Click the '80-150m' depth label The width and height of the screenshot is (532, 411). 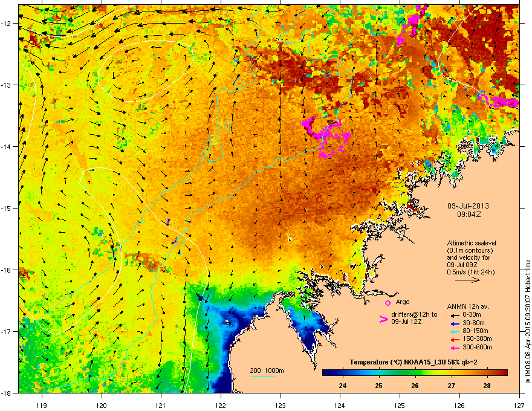[475, 331]
